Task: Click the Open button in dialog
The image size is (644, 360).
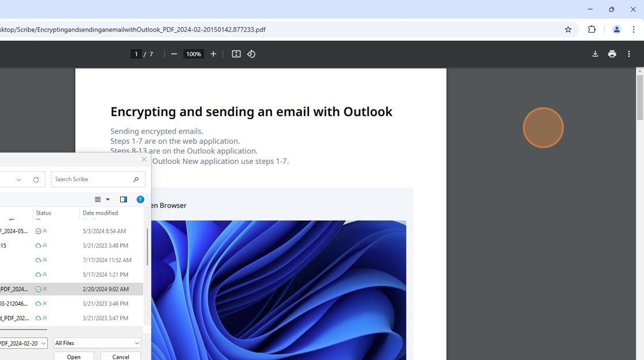Action: tap(74, 357)
